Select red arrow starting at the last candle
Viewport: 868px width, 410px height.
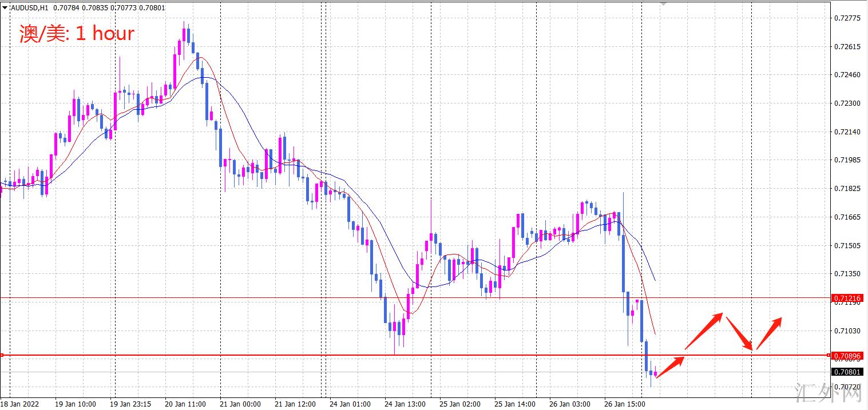(x=670, y=367)
